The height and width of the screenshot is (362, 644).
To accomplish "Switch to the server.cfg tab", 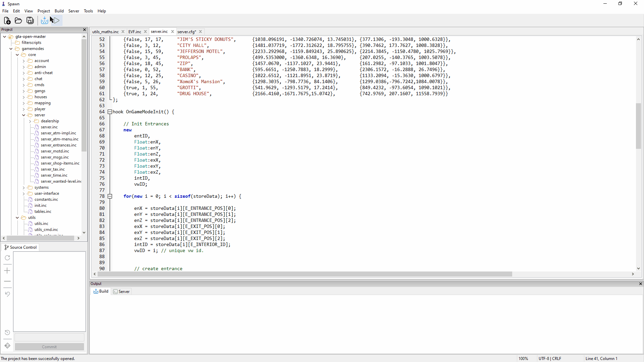I will 187,32.
